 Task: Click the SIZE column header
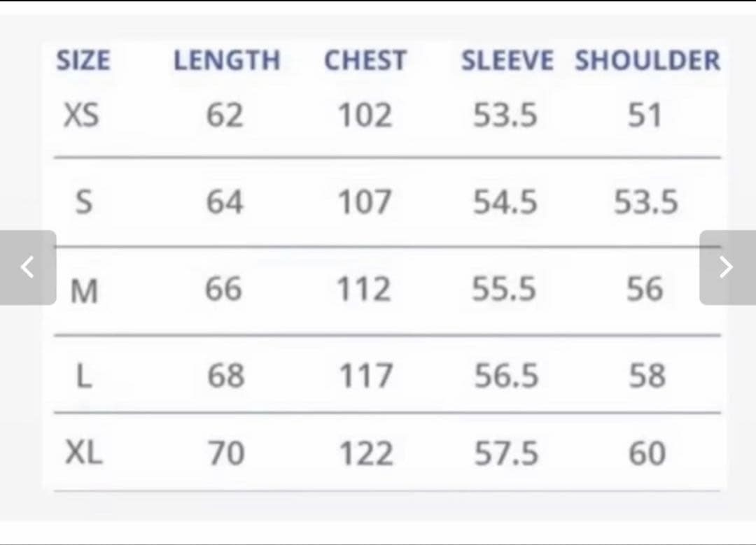pyautogui.click(x=83, y=61)
